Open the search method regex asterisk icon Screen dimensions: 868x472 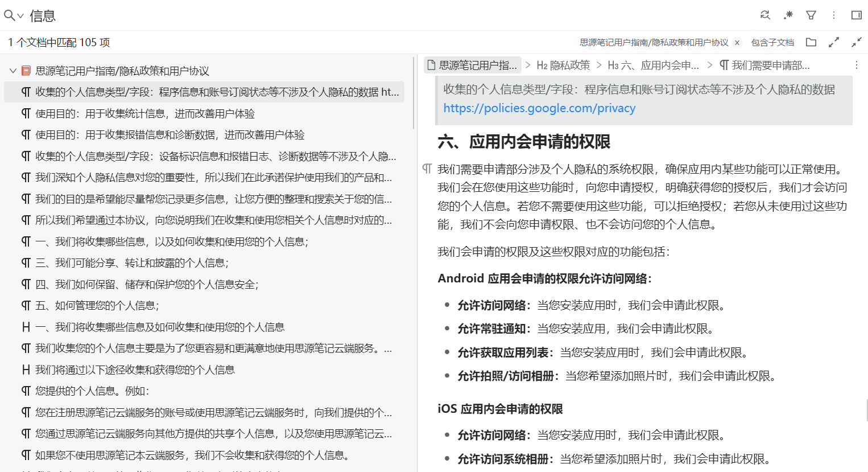(x=788, y=15)
